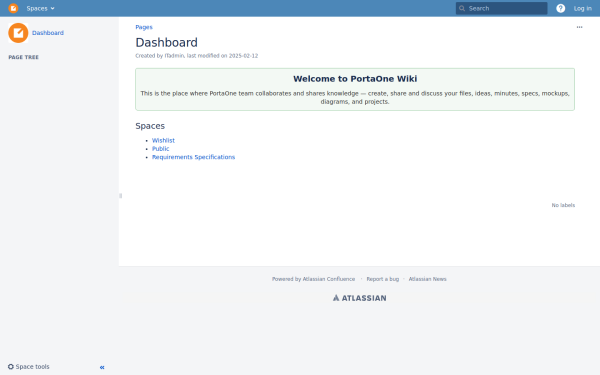
Task: Click the Report a bug link
Action: pos(383,279)
